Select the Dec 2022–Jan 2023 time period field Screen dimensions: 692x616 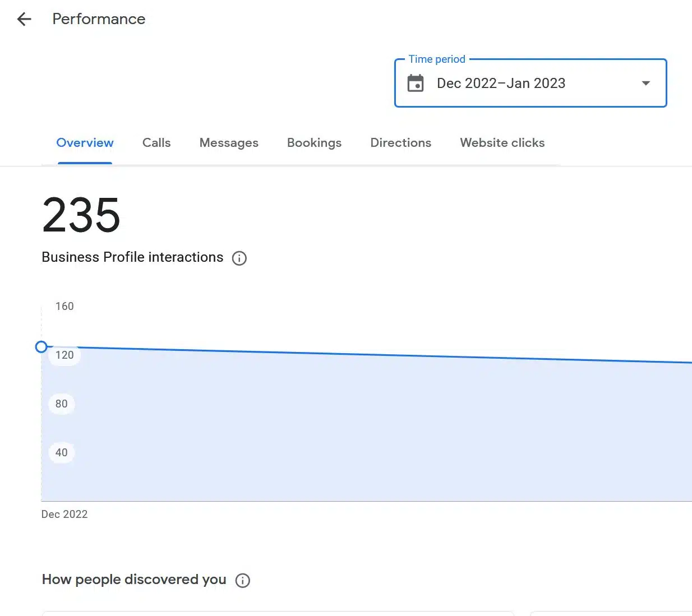click(x=530, y=83)
